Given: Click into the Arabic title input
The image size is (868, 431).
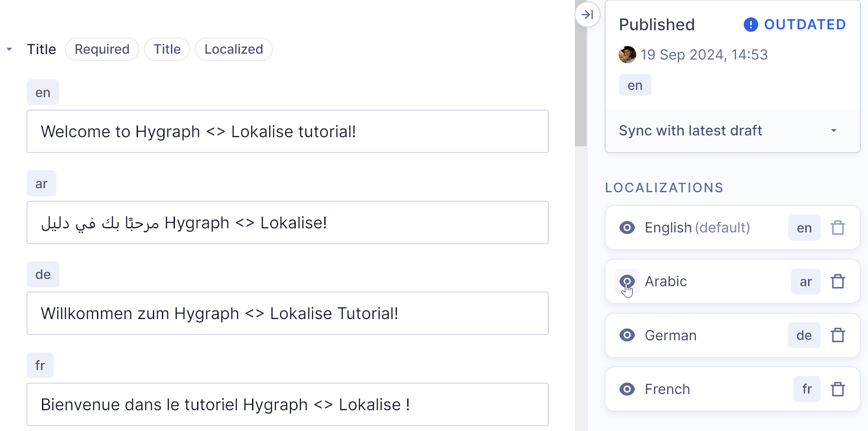Looking at the screenshot, I should (287, 222).
